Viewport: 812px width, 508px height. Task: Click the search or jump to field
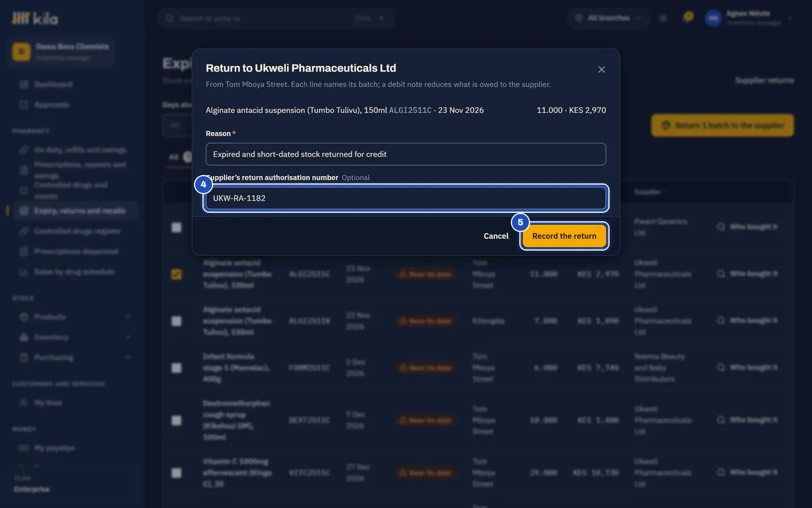click(276, 19)
